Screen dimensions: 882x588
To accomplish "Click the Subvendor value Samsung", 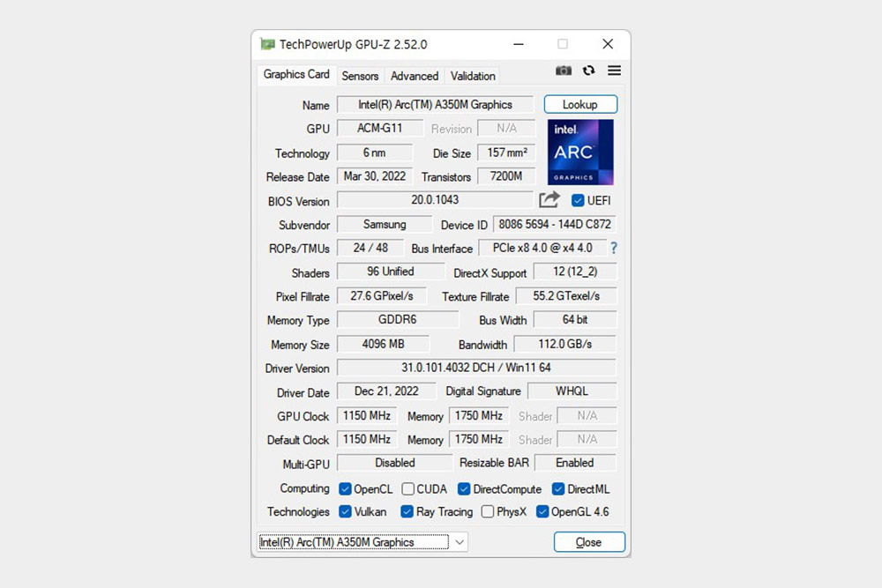I will [x=385, y=224].
